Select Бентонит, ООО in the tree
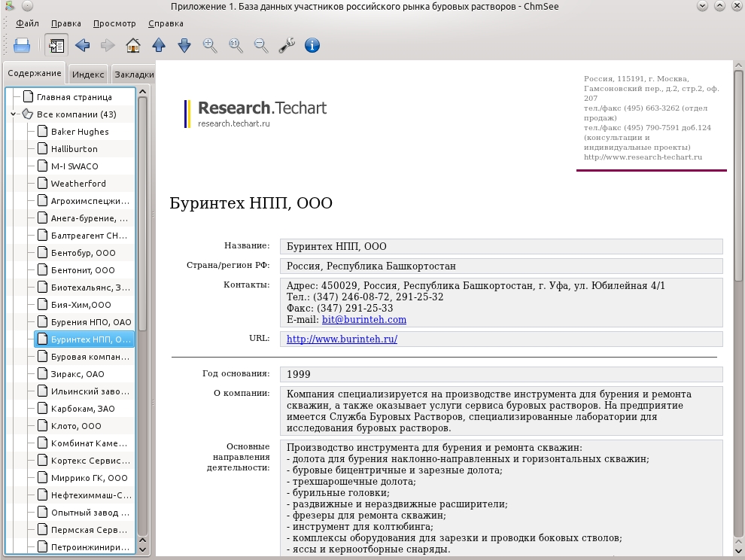This screenshot has width=745, height=560. point(82,270)
